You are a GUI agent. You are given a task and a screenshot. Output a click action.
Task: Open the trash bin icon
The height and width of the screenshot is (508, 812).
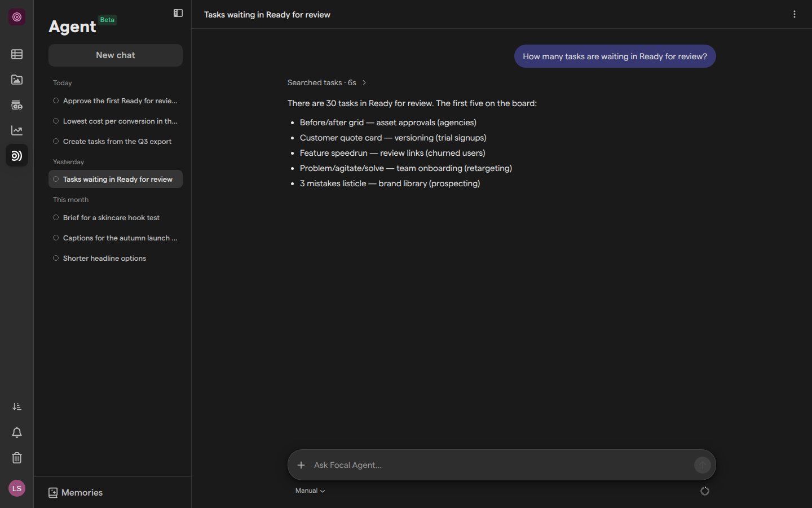(17, 458)
